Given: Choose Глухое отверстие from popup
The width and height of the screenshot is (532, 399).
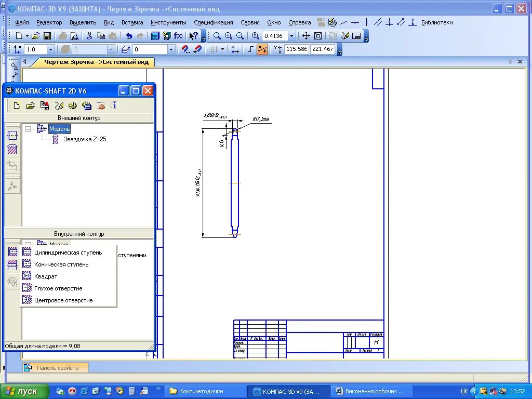Looking at the screenshot, I should (68, 288).
